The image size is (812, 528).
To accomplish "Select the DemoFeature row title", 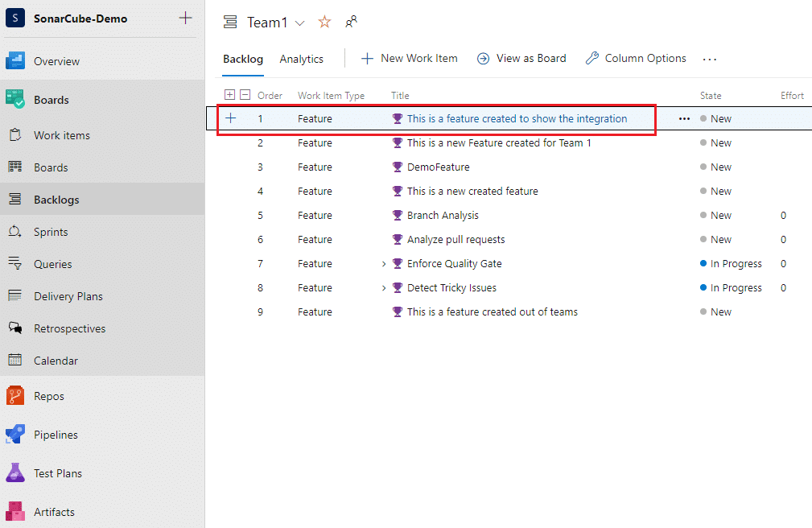I will click(438, 167).
